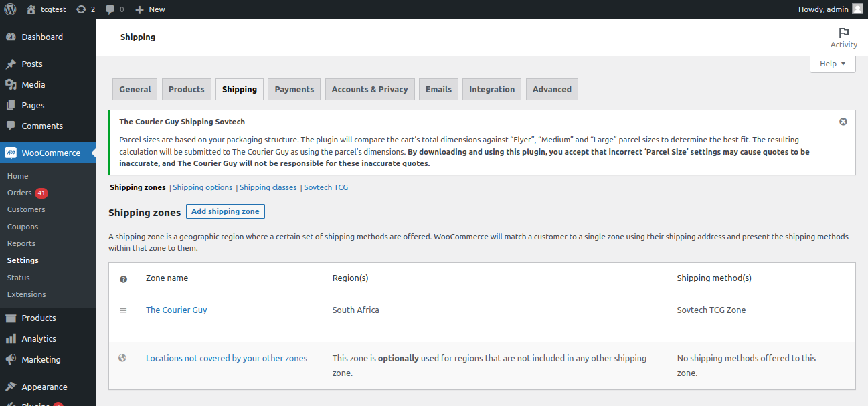Click the Pages icon in sidebar
Viewport: 868px width, 406px height.
(11, 106)
